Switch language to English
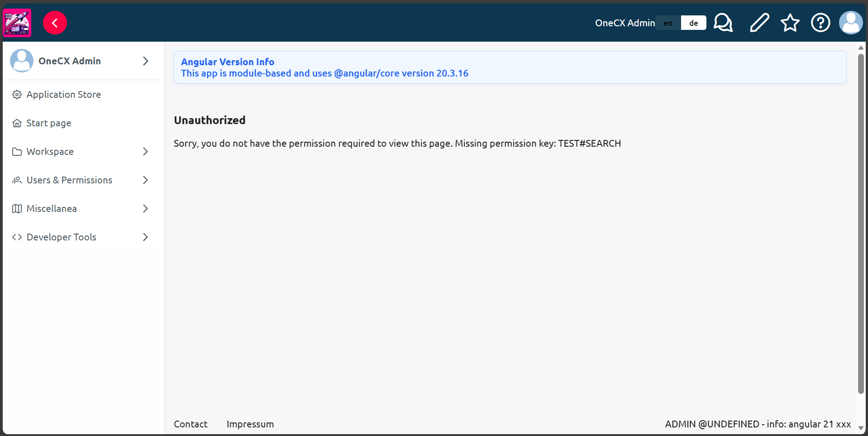 click(668, 23)
